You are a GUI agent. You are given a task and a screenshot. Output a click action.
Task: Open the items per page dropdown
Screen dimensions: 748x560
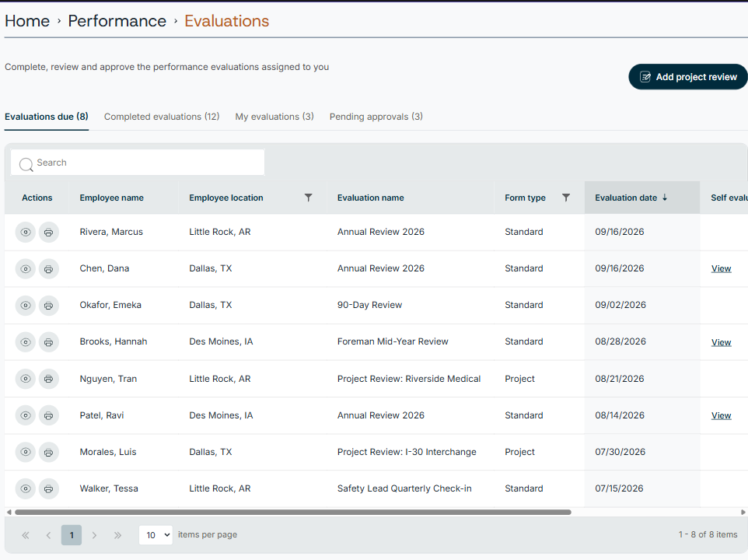tap(156, 535)
